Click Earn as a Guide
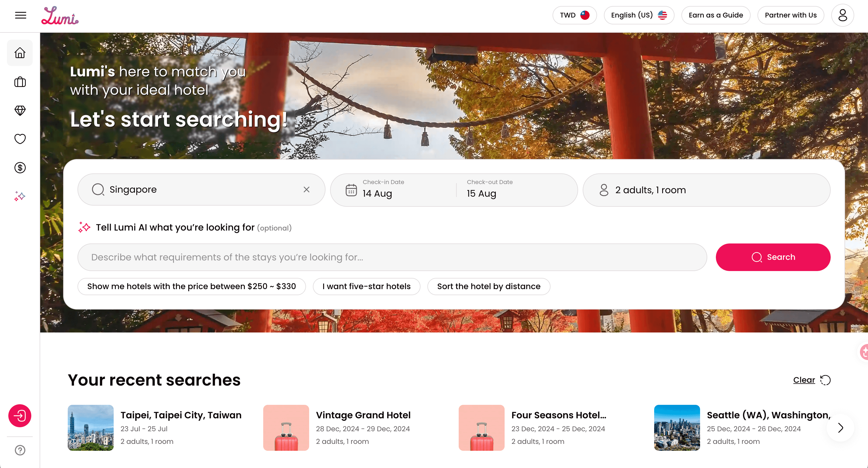868x468 pixels. 716,15
